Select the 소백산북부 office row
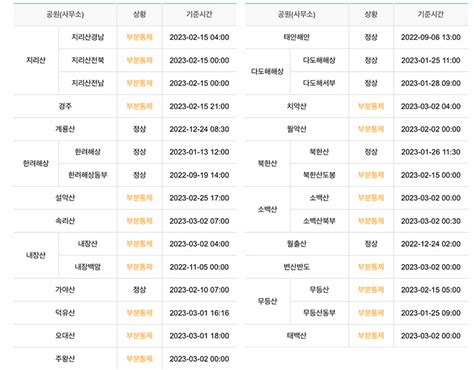This screenshot has width=474, height=370. (x=379, y=221)
